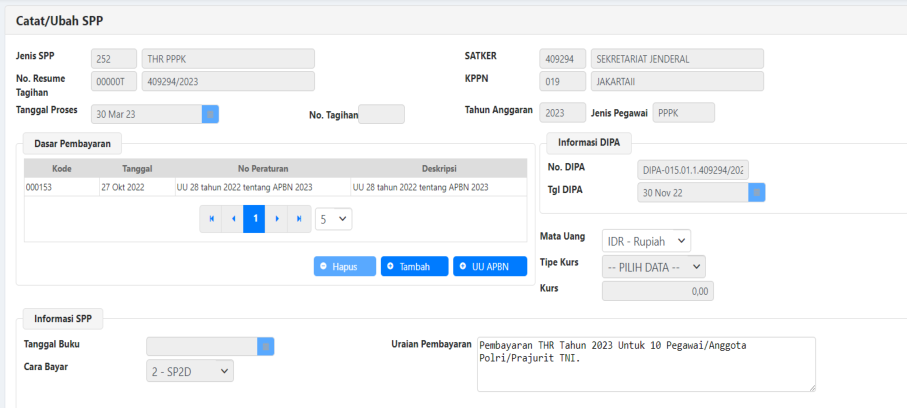Jump to last page of Dasar Pembayaran
The width and height of the screenshot is (907, 408).
(299, 218)
